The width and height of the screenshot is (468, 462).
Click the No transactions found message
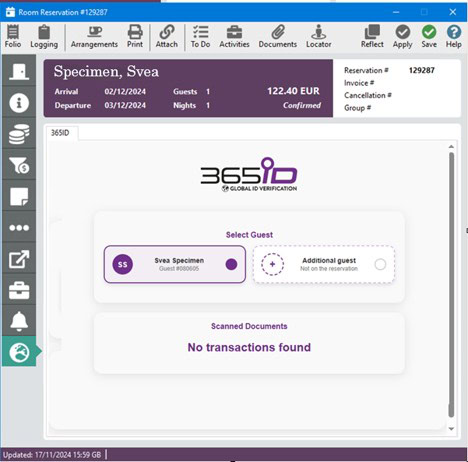249,347
